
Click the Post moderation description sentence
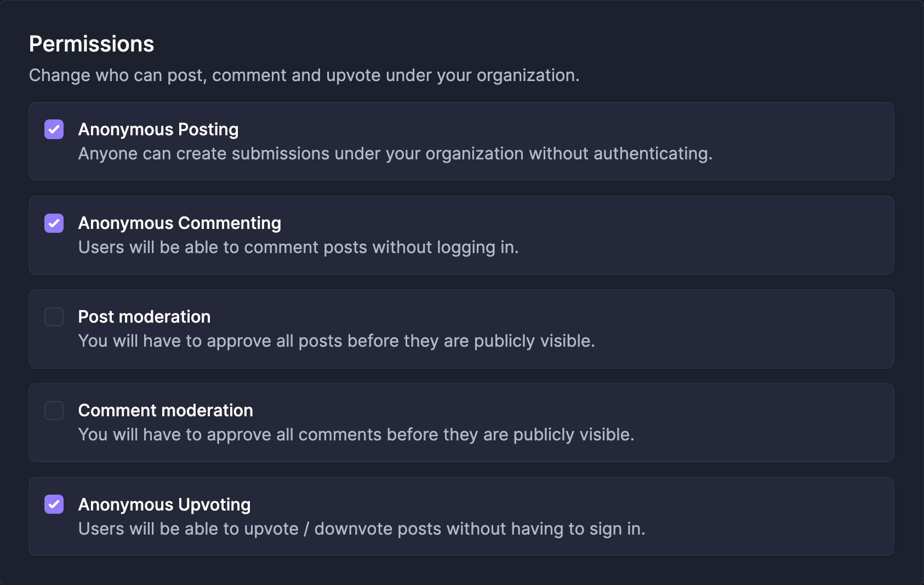[x=336, y=341]
